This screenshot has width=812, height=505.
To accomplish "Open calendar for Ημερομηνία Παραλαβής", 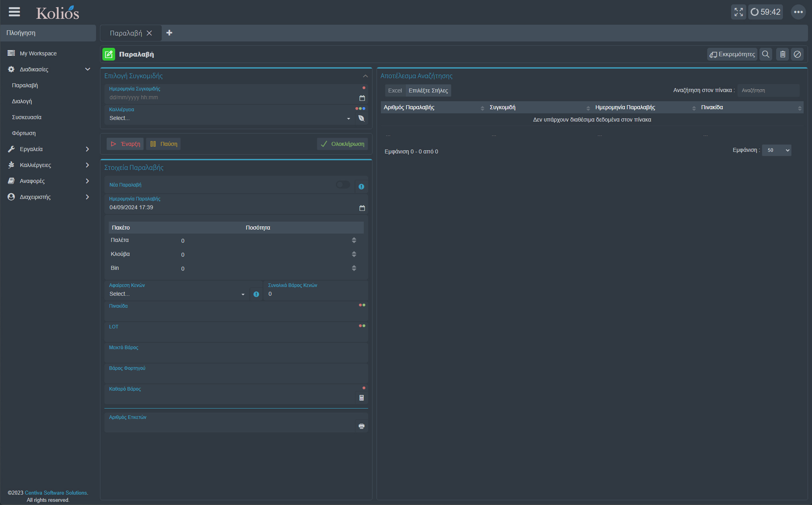I will (x=362, y=208).
